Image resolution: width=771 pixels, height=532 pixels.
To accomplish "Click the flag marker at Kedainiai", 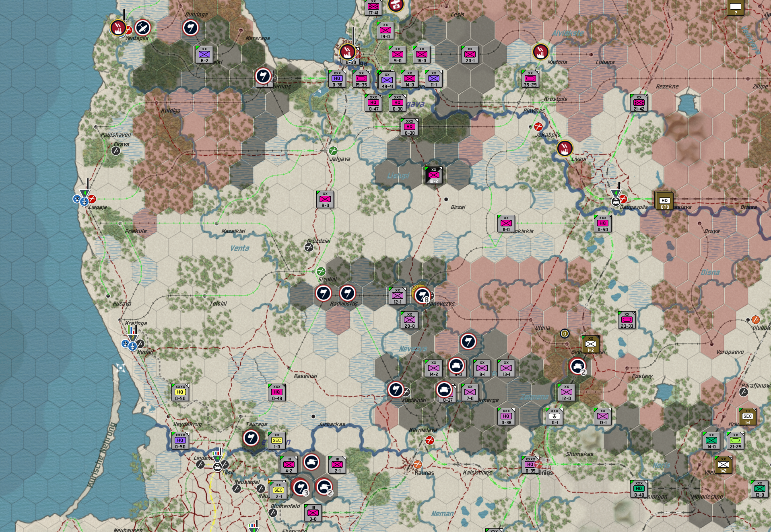I will pyautogui.click(x=396, y=390).
